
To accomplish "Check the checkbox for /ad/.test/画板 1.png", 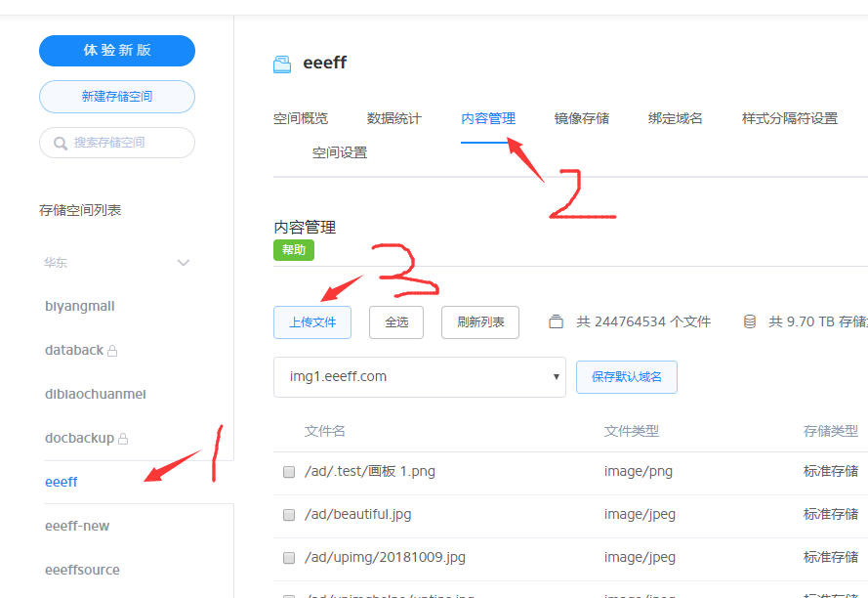I will click(289, 471).
